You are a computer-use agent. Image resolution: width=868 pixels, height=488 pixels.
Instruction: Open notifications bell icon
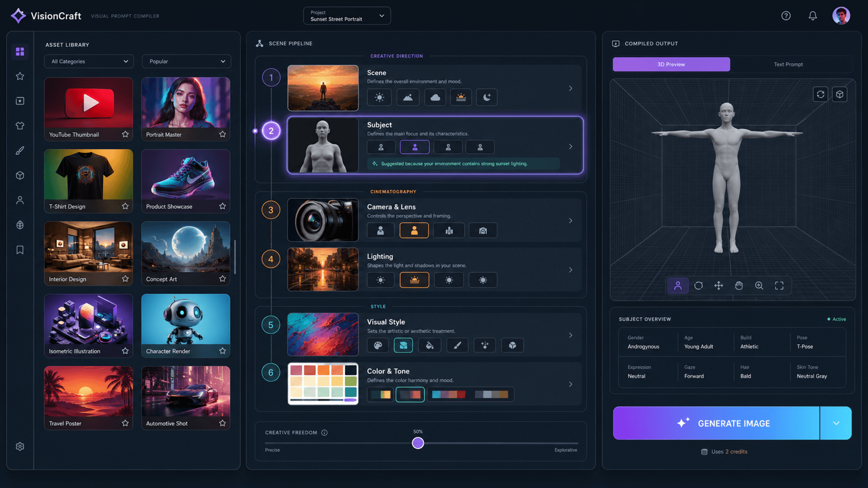pos(812,16)
